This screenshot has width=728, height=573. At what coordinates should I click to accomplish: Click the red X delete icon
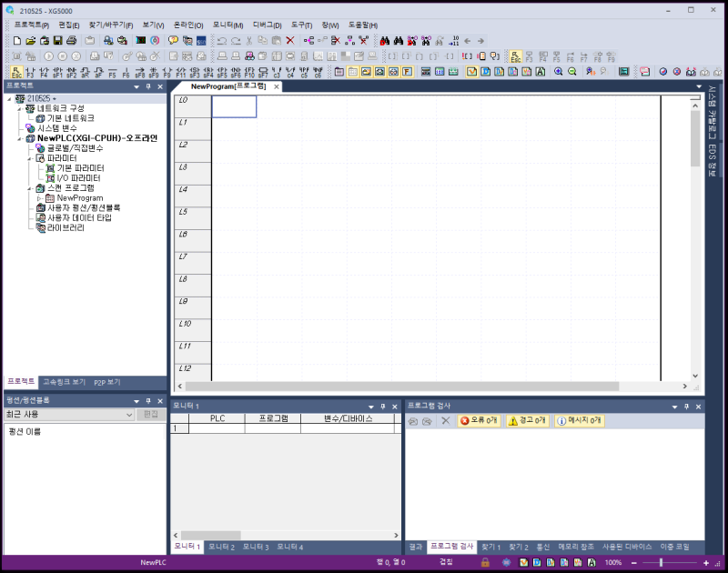click(x=290, y=41)
